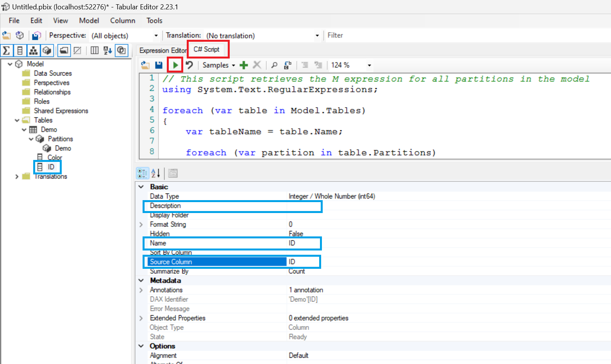Save model changes to the connected database

point(36,36)
